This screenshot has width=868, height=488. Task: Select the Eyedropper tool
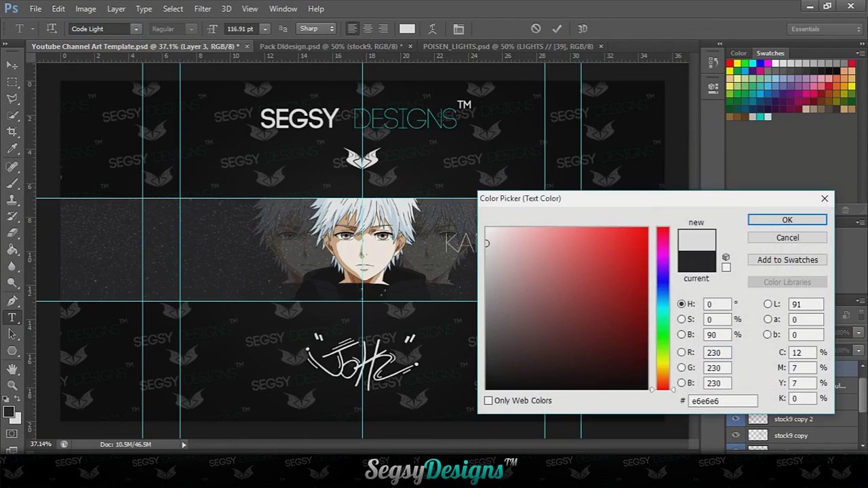pos(12,149)
